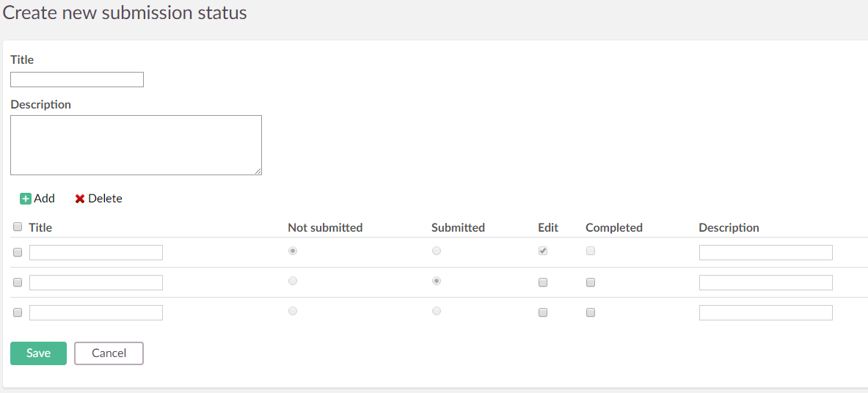Image resolution: width=868 pixels, height=393 pixels.
Task: Enable Completed checkbox in third row
Action: pyautogui.click(x=591, y=312)
